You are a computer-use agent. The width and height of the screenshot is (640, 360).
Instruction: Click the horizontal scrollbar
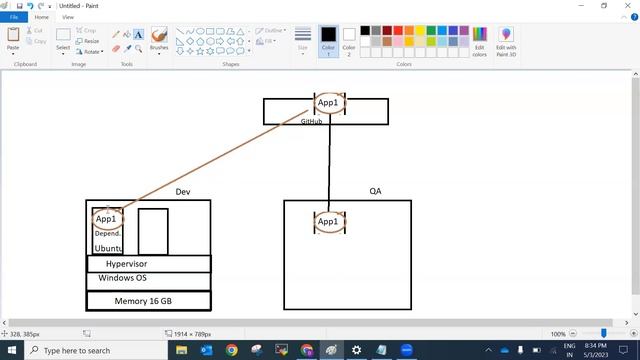click(x=310, y=322)
